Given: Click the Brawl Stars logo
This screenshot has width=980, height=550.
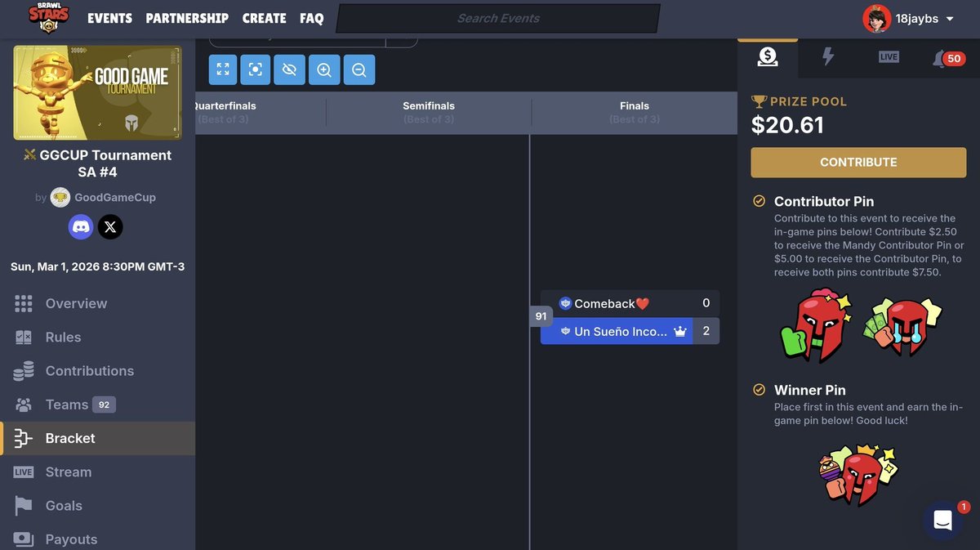Looking at the screenshot, I should tap(49, 18).
